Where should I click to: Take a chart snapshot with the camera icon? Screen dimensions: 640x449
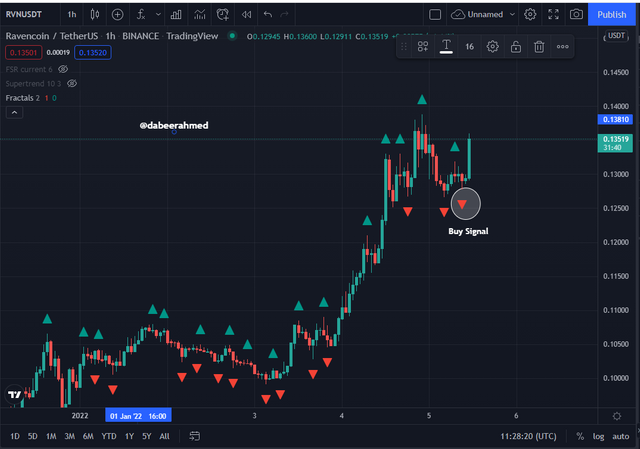click(576, 15)
